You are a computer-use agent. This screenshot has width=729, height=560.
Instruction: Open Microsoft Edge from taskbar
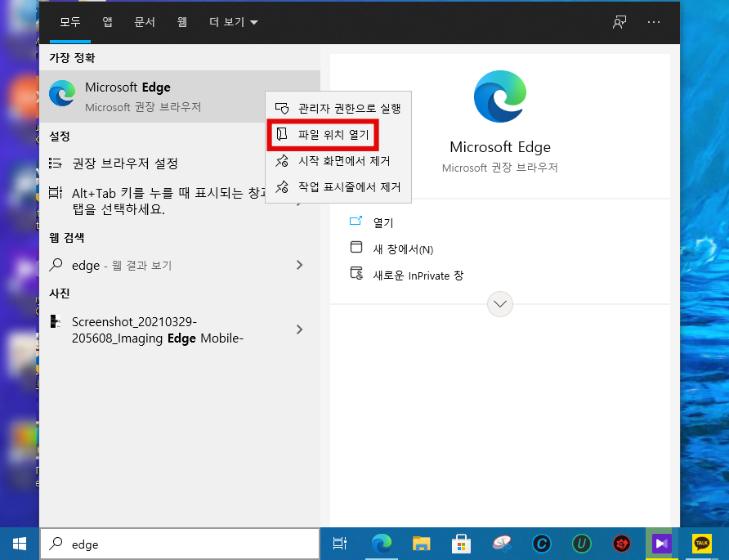pyautogui.click(x=382, y=544)
